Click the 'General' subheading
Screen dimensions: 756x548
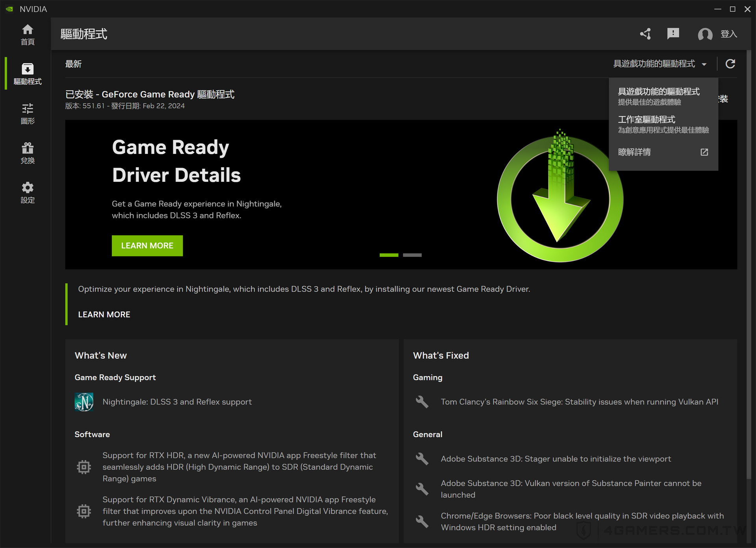[x=428, y=434]
